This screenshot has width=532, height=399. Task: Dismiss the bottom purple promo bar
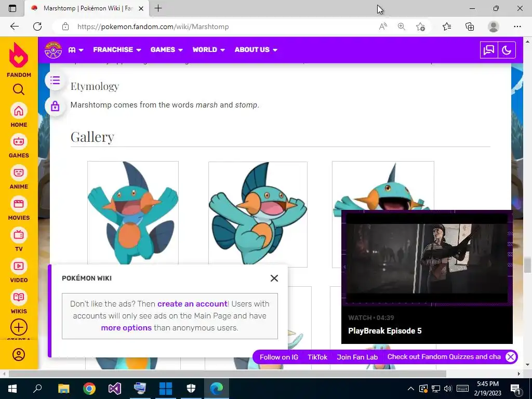click(x=510, y=357)
